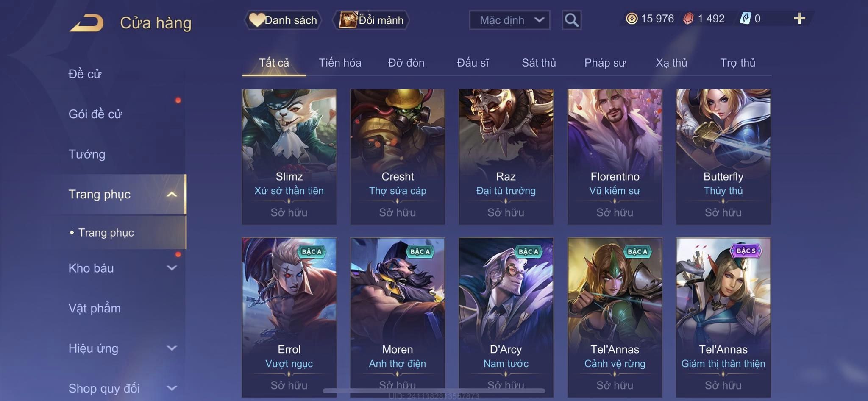868x401 pixels.
Task: Tap the red gem currency icon
Action: [x=688, y=19]
